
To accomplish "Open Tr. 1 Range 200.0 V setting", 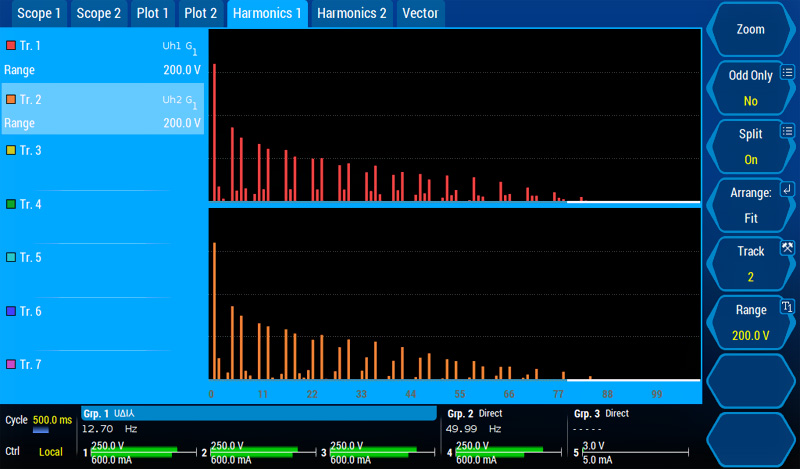I will (x=102, y=70).
